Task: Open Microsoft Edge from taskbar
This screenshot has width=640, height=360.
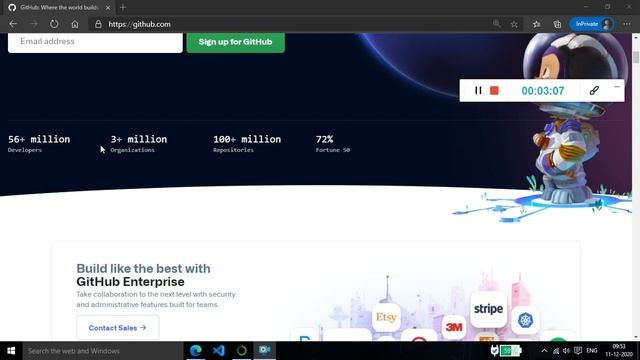Action: point(196,351)
